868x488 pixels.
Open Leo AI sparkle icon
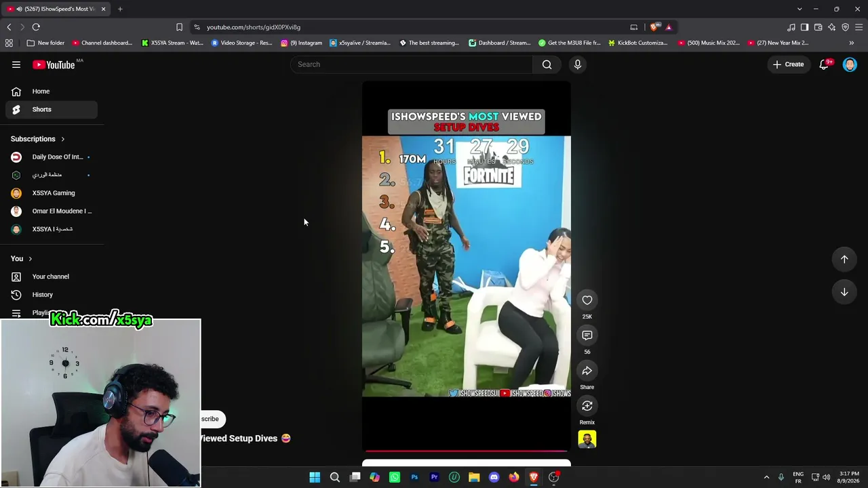pos(832,27)
